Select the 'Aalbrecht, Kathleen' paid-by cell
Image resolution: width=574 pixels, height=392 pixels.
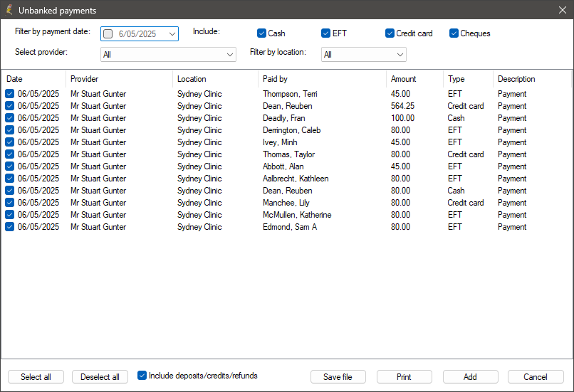[x=296, y=179]
